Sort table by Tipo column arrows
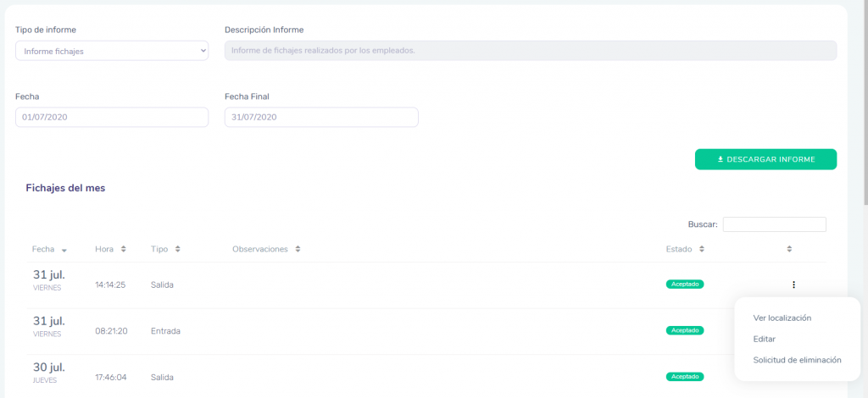The image size is (868, 398). click(178, 249)
